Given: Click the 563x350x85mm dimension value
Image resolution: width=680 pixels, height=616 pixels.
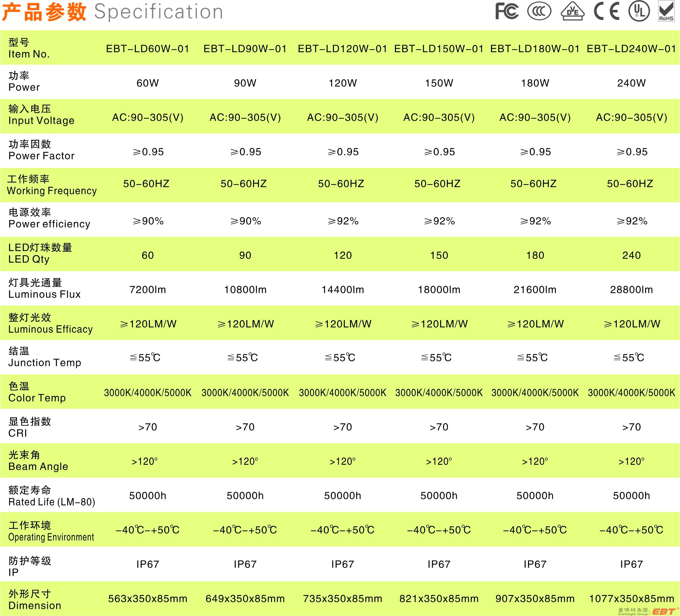Looking at the screenshot, I should [x=148, y=599].
